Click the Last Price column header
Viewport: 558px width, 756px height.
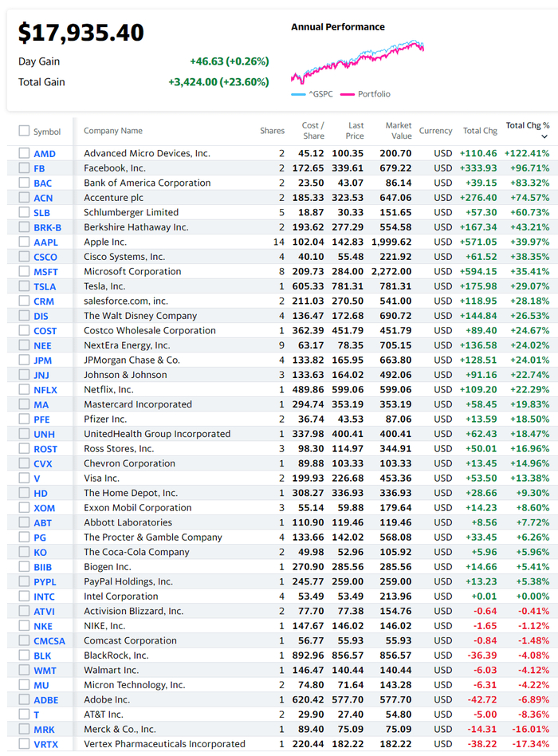tap(356, 131)
